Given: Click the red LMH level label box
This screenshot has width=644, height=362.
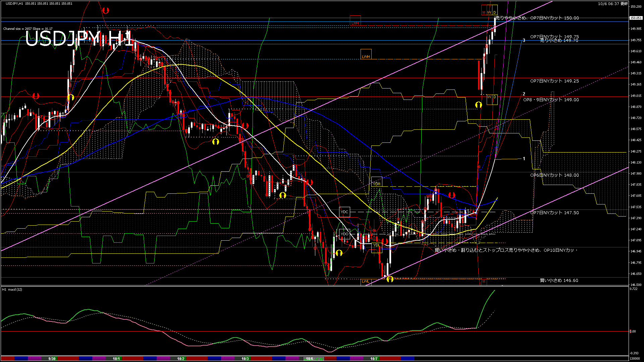Looking at the screenshot, I should pyautogui.click(x=355, y=21).
